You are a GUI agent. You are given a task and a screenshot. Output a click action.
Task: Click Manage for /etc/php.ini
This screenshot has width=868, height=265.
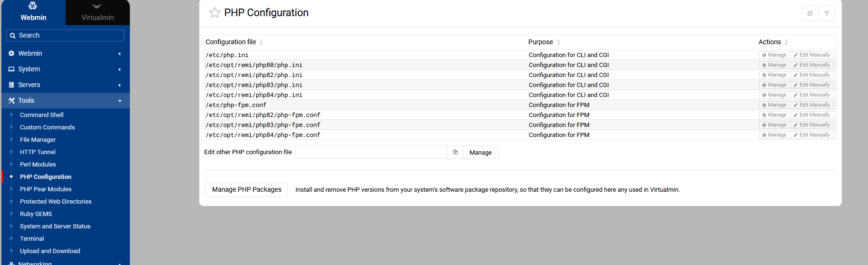(774, 55)
